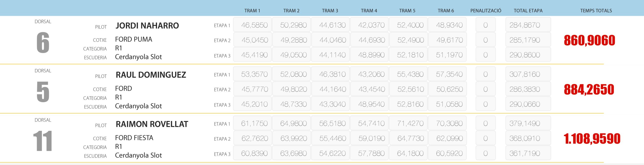Select Raimon Rovellat's Etapa 2 total etapa field
The width and height of the screenshot is (644, 165).
528,138
